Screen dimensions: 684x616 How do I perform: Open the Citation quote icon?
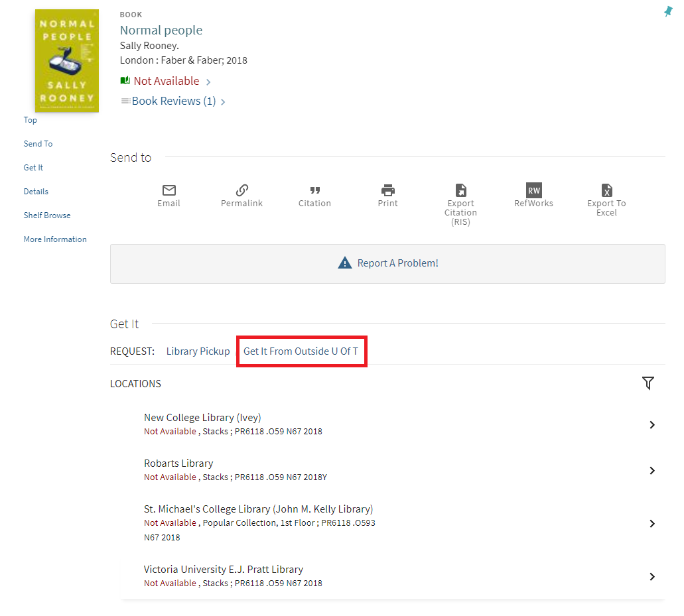[315, 190]
